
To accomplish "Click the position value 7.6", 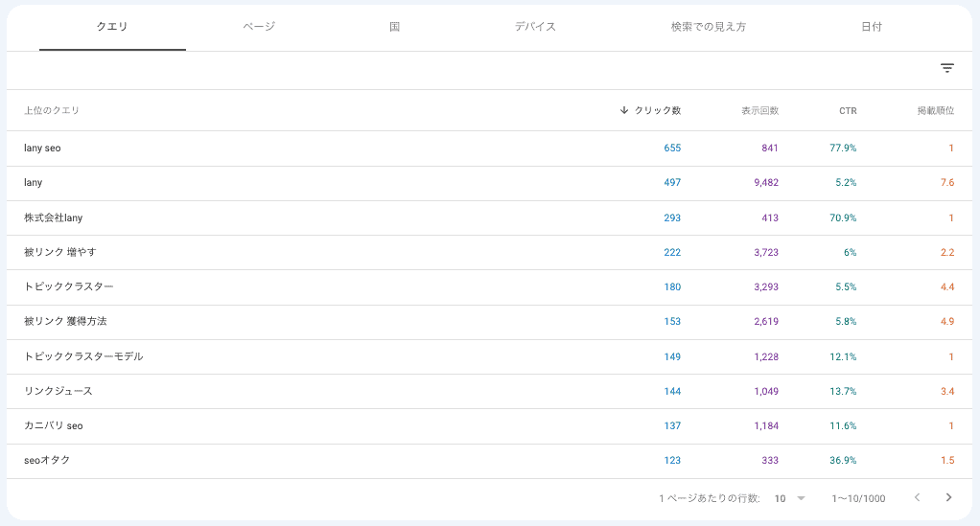I will [947, 182].
